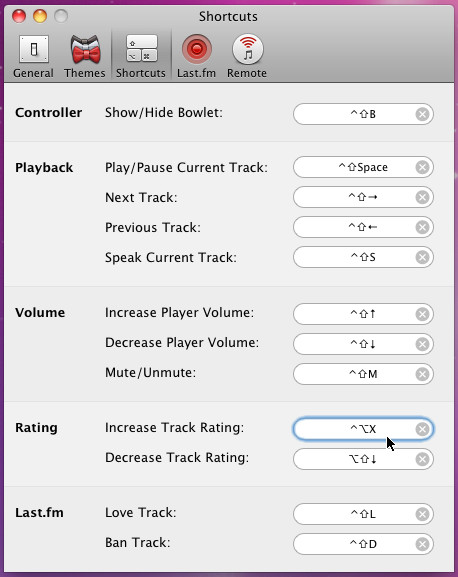Open the Last.fm preferences pane
The height and width of the screenshot is (577, 458).
click(196, 57)
